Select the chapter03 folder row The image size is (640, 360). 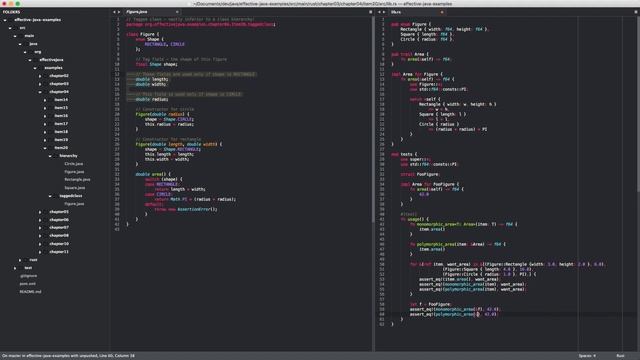click(59, 84)
